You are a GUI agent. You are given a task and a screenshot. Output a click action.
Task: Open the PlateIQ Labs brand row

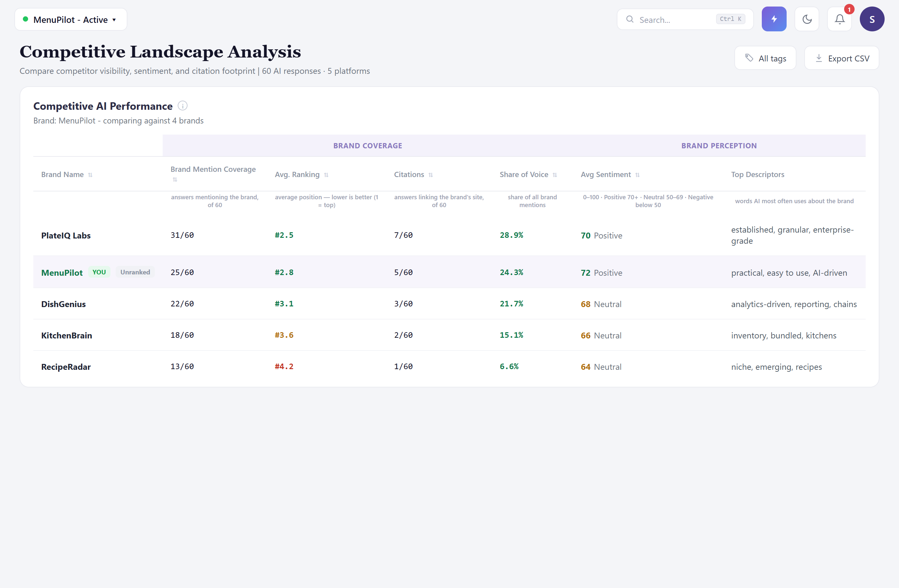pyautogui.click(x=449, y=235)
